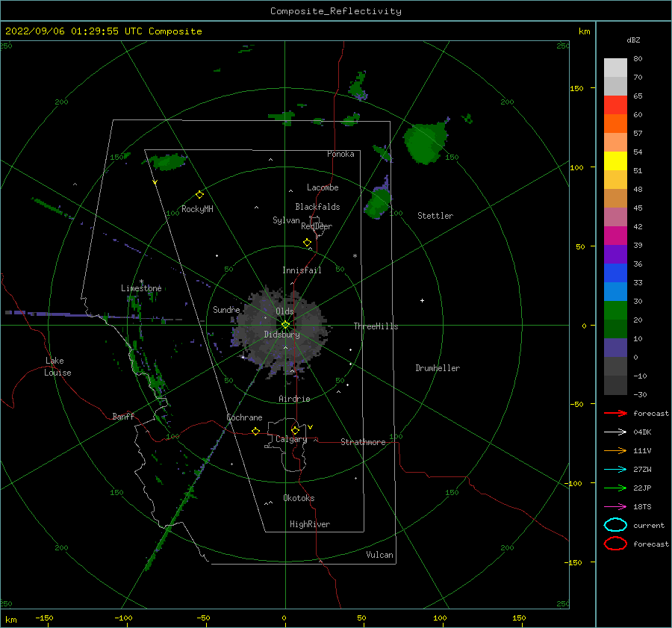This screenshot has width=672, height=628.
Task: Click the yellow diamond marker above Calgary label
Action: click(295, 430)
